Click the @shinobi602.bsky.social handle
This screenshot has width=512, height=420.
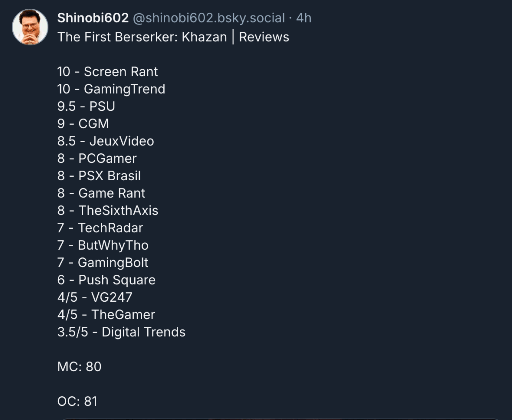click(x=209, y=18)
